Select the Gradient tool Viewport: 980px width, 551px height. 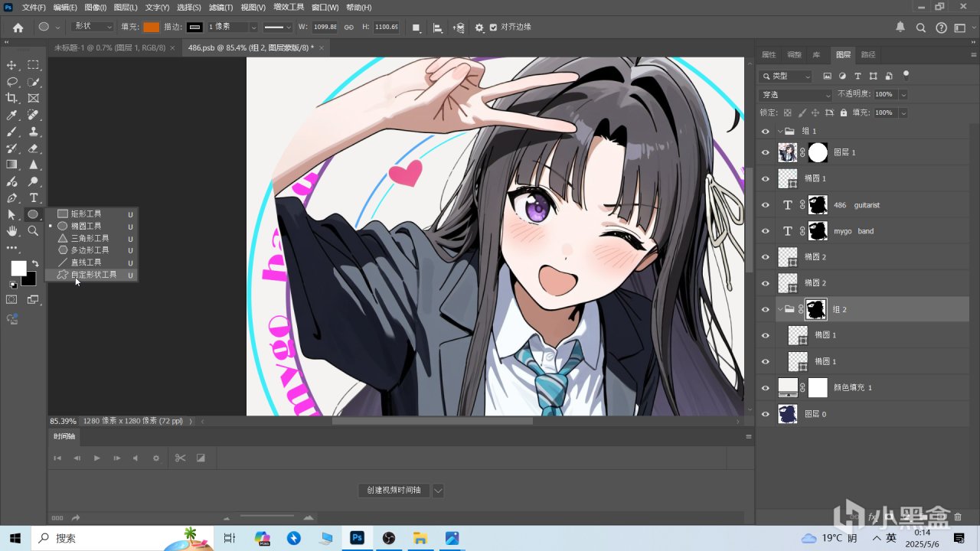pyautogui.click(x=11, y=165)
